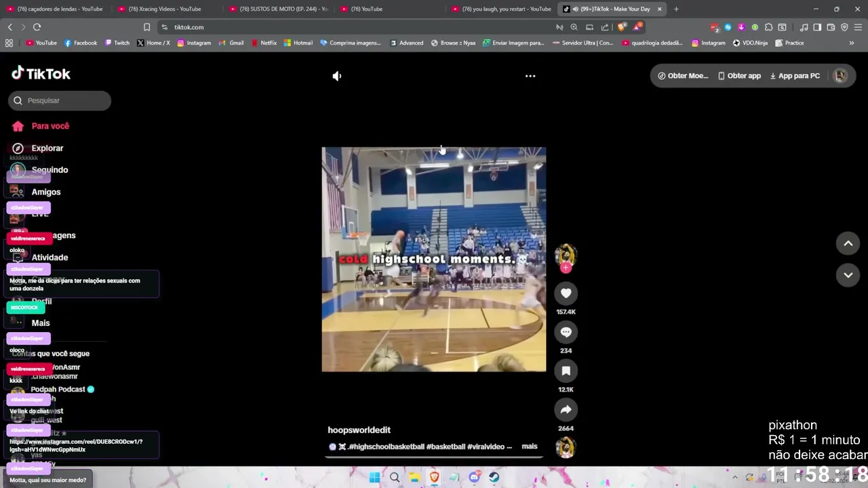Open the bookmarks bar apps grid icon
Screen dimensions: 868x488
coord(9,43)
